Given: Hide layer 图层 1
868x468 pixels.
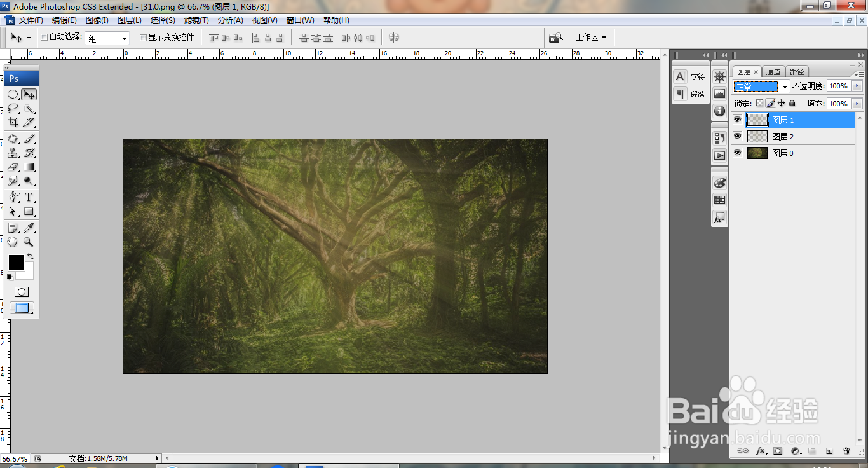Looking at the screenshot, I should coord(737,120).
